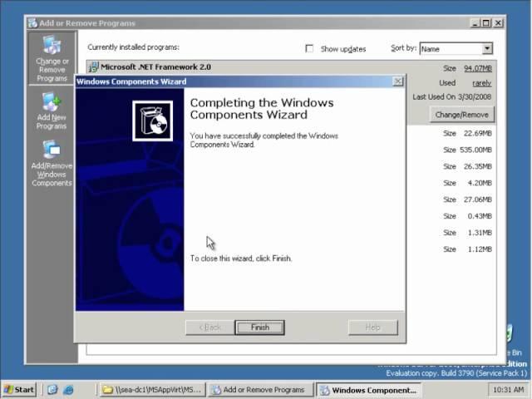Viewport: 532px width, 399px height.
Task: Click the 0.43MB size value
Action: pos(480,216)
